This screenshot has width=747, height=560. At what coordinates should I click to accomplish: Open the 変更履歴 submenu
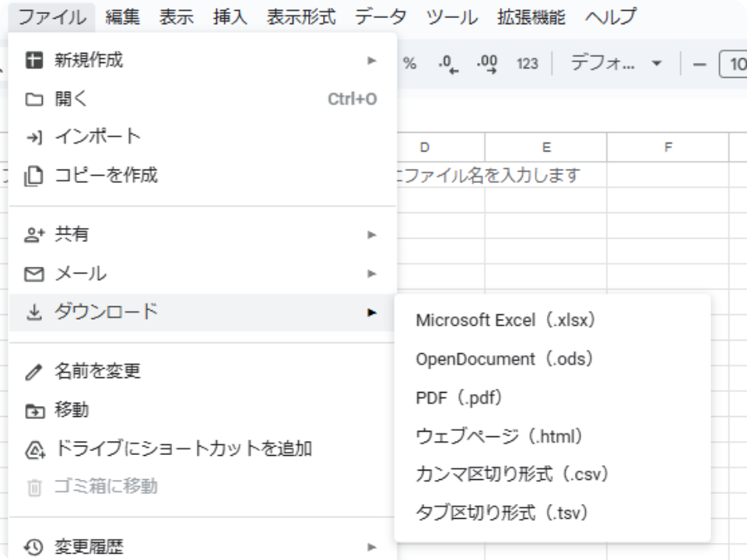[202, 547]
